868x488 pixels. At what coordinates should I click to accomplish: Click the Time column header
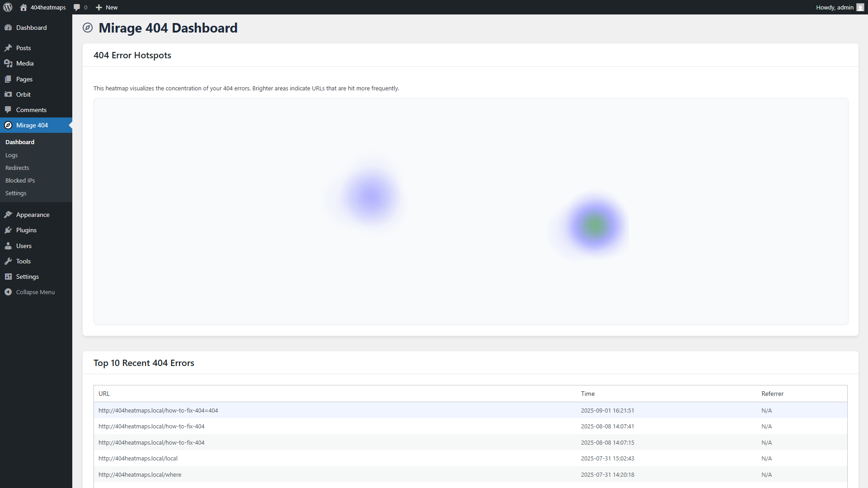pyautogui.click(x=587, y=394)
